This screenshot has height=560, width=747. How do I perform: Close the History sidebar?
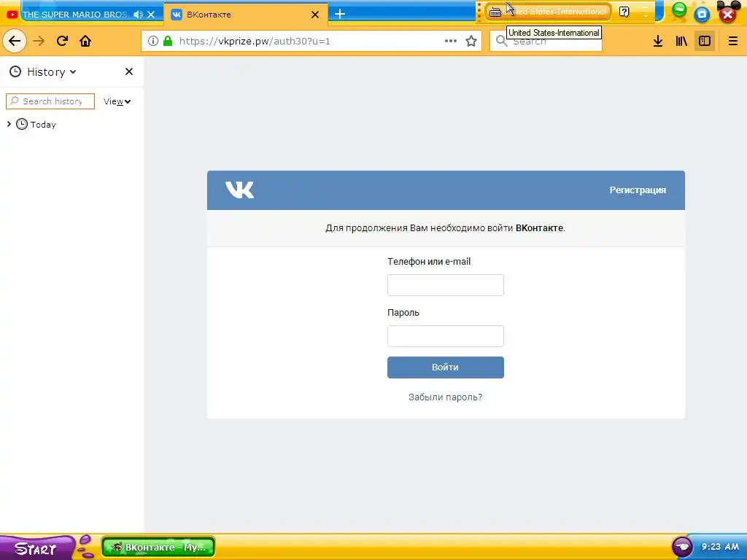(x=128, y=71)
